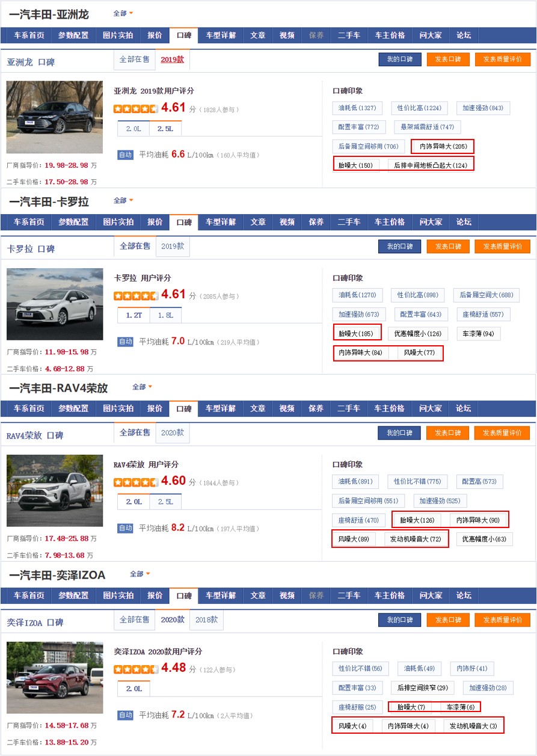Open the 视频 tab for RAV4荣放
This screenshot has width=537, height=756.
coord(286,408)
